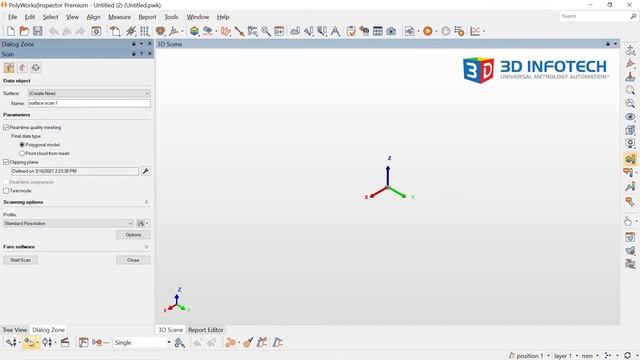Click the highlighted scan device icon in sidebar
This screenshot has height=360, width=640.
(x=630, y=159)
